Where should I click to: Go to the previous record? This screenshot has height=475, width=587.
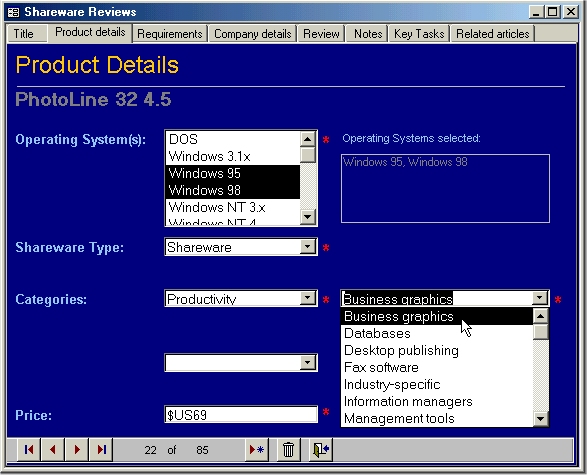53,449
